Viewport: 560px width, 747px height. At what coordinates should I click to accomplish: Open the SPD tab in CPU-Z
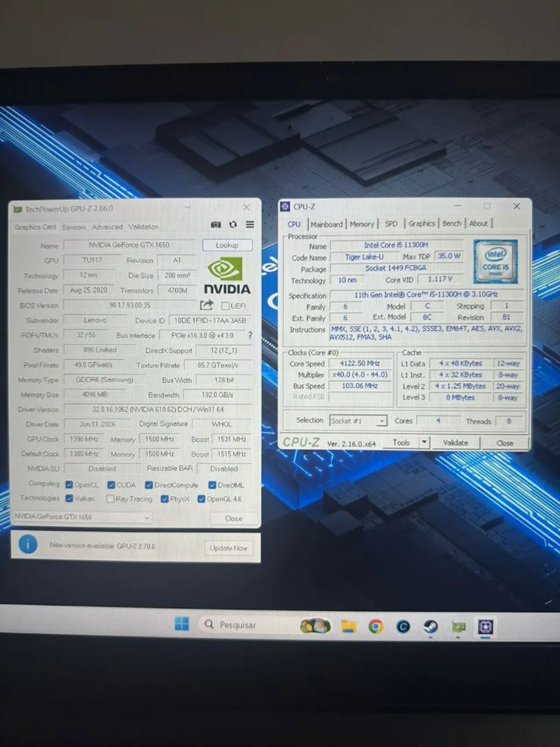391,224
